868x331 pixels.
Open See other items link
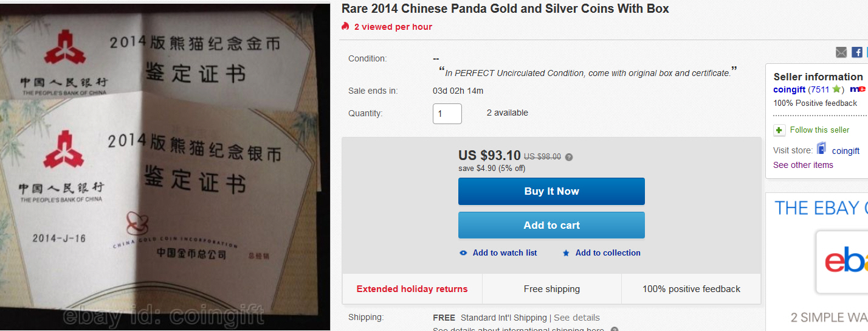(x=803, y=165)
